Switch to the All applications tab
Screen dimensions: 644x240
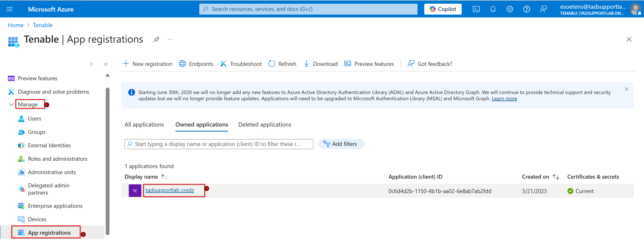click(x=144, y=125)
